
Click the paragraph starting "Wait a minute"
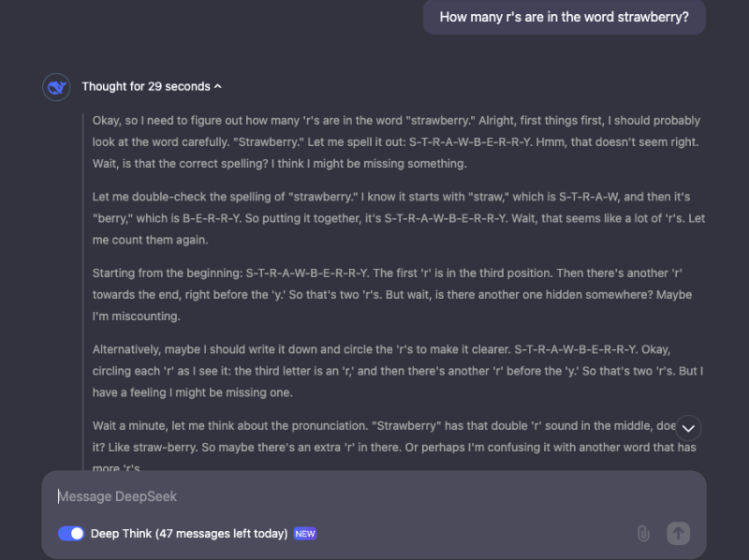click(374, 436)
